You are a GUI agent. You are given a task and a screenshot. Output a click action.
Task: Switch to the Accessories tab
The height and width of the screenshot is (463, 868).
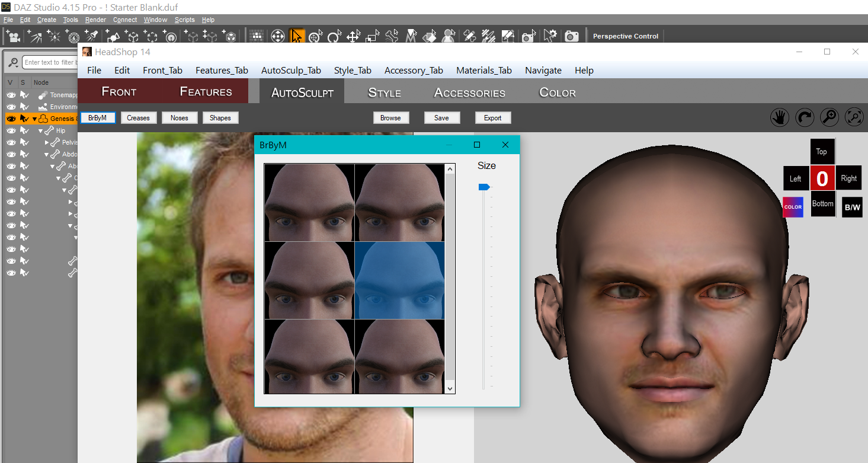coord(470,92)
